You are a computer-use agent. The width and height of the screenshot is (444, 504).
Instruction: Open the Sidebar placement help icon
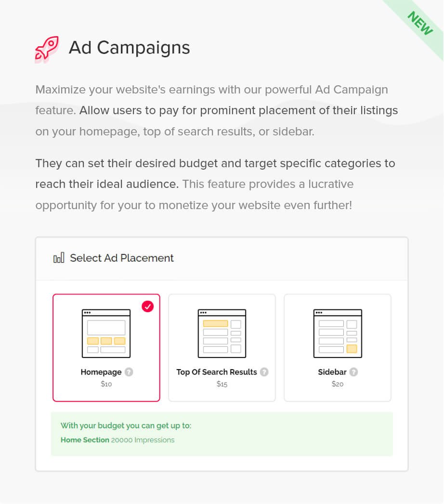click(354, 372)
